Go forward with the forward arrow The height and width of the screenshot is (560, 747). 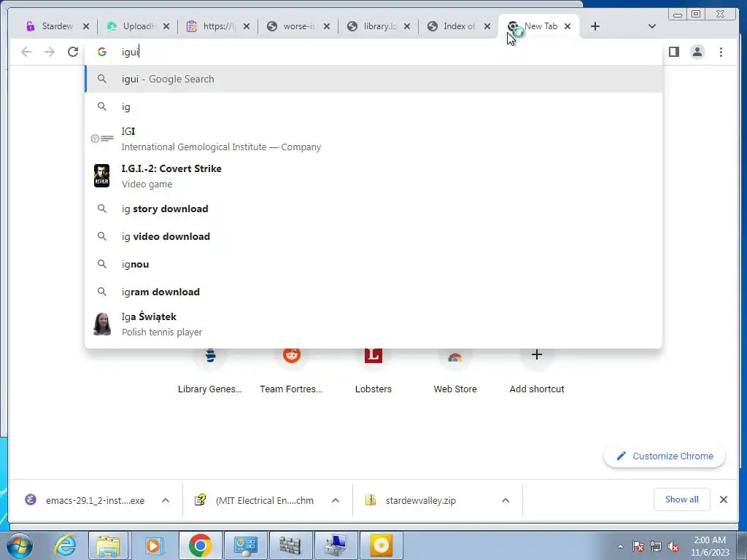[x=50, y=52]
